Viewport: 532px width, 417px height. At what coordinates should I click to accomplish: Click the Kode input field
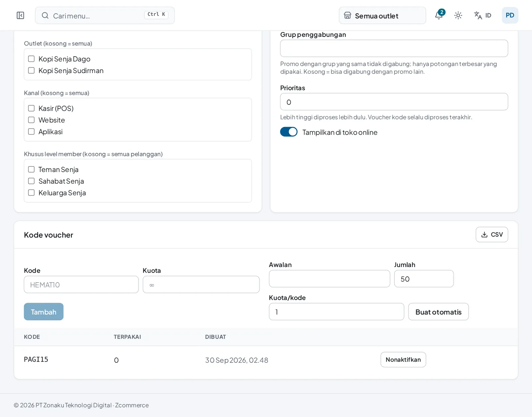click(x=81, y=284)
